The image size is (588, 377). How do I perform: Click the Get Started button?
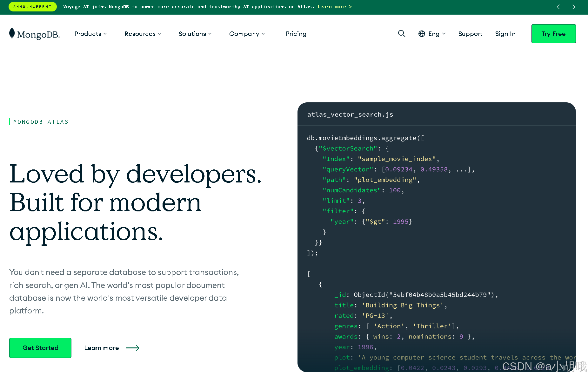click(40, 348)
